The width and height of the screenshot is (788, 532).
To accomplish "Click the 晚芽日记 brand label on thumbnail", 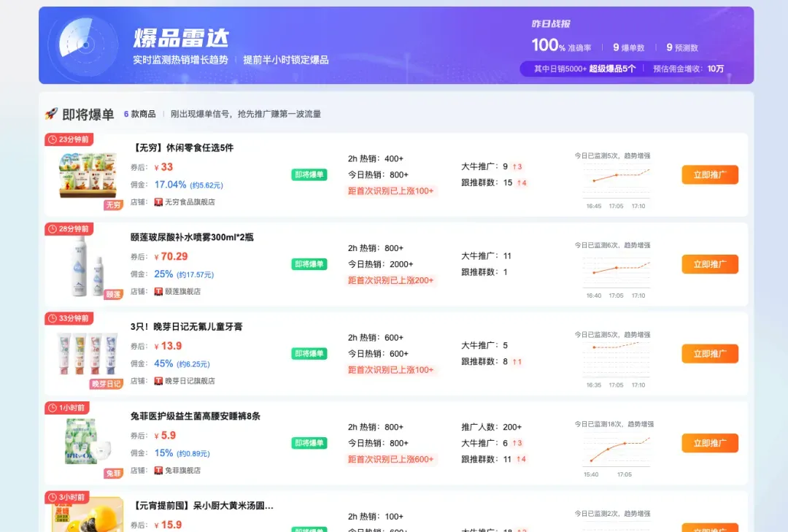I will click(107, 384).
